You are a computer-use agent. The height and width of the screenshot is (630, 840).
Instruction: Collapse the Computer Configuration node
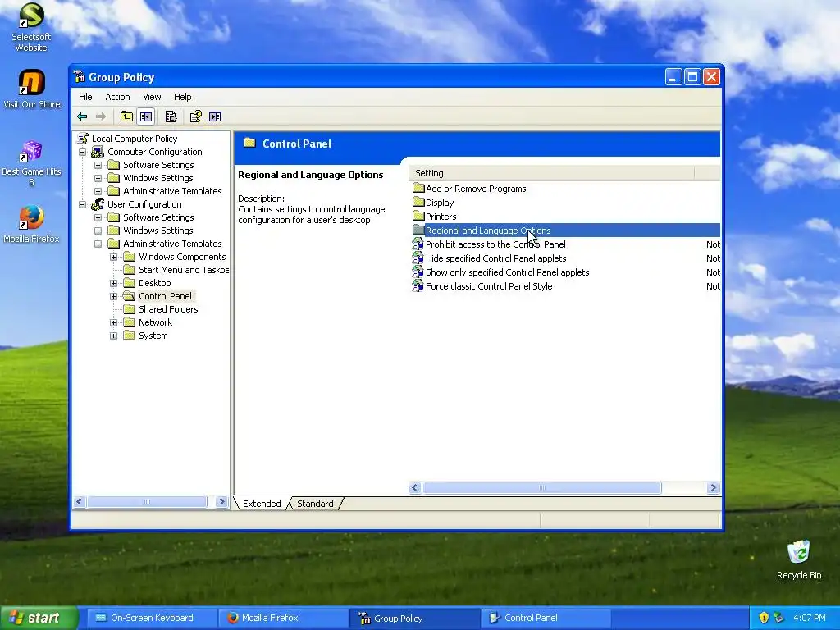click(x=83, y=152)
